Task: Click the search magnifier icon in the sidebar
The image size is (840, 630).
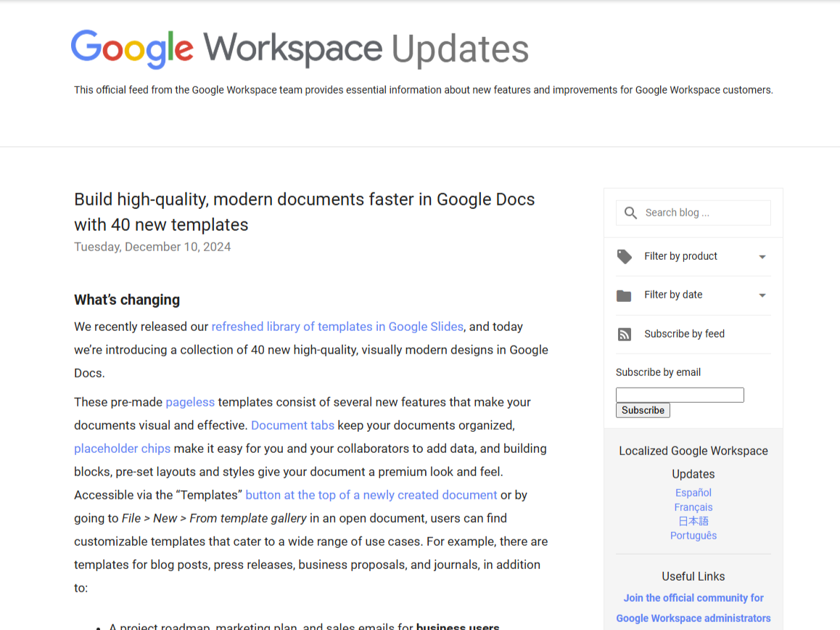Action: (x=630, y=212)
